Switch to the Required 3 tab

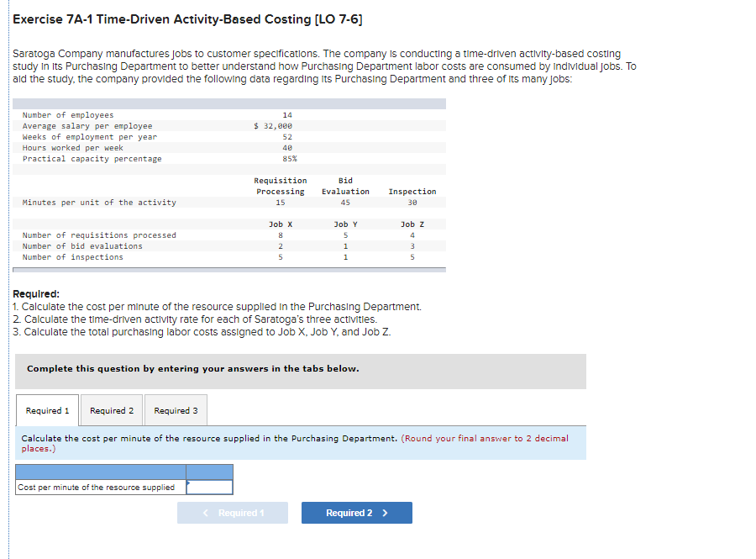[x=175, y=410]
